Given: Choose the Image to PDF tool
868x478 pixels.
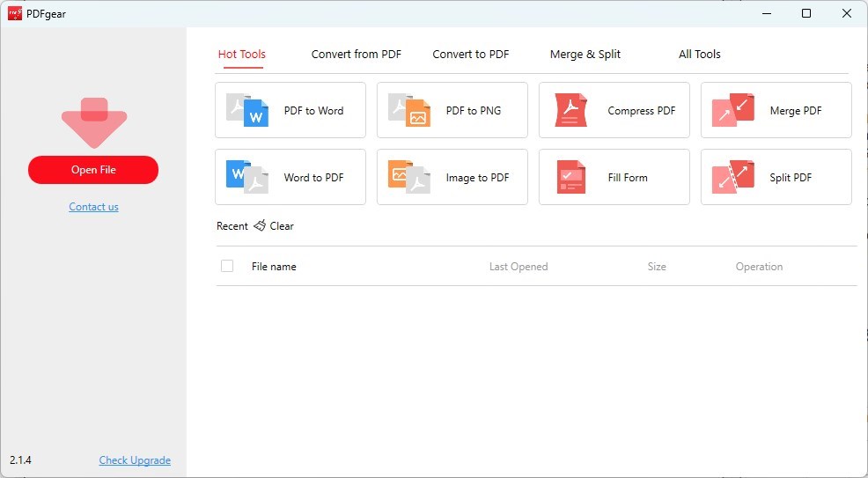Looking at the screenshot, I should click(452, 177).
